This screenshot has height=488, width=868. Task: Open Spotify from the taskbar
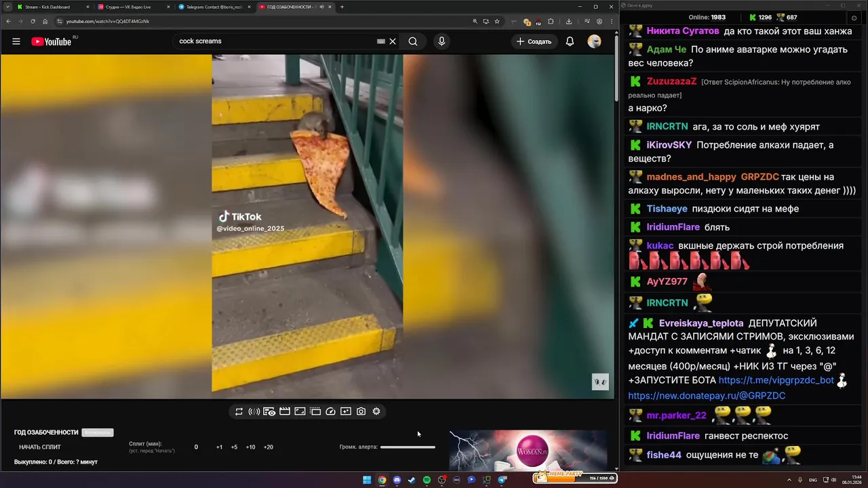[427, 480]
